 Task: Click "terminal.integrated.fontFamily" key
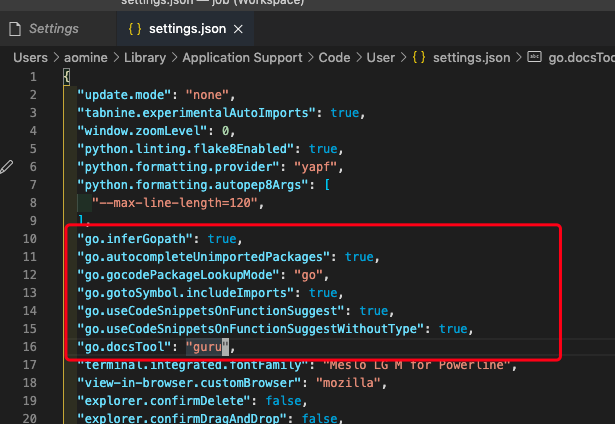point(193,365)
